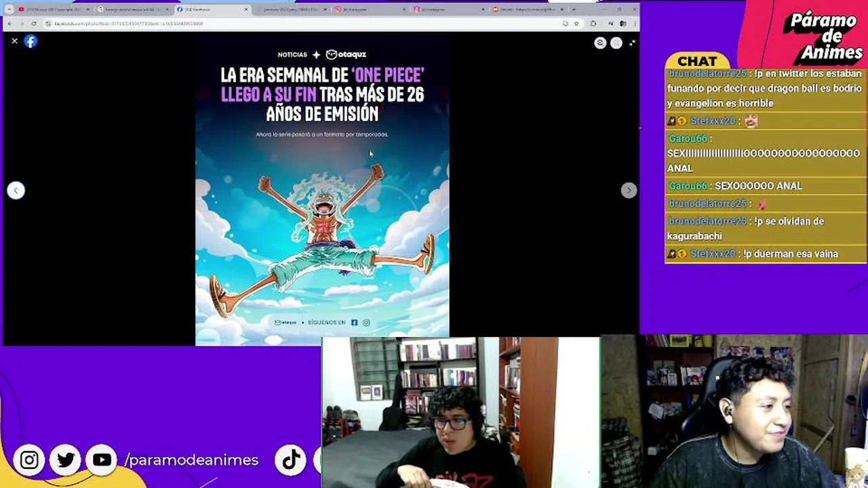868x488 pixels.
Task: Zoom in on the Facebook photo
Action: [x=600, y=43]
